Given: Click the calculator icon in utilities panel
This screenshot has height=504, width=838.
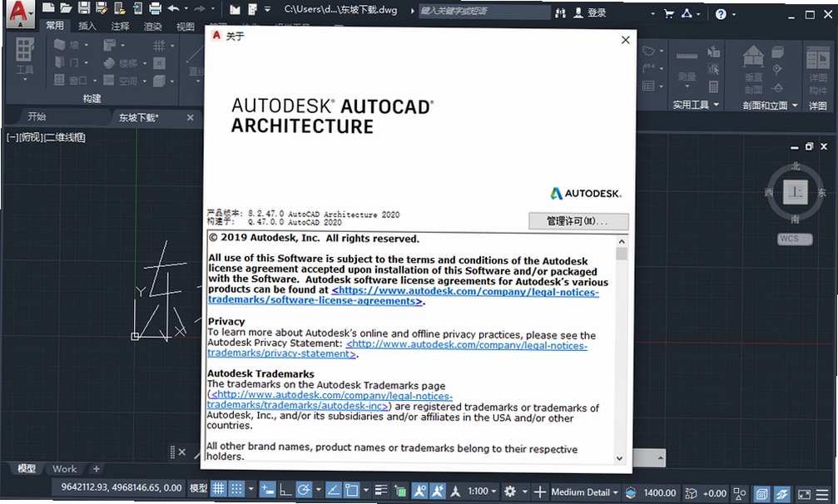Looking at the screenshot, I should click(713, 86).
